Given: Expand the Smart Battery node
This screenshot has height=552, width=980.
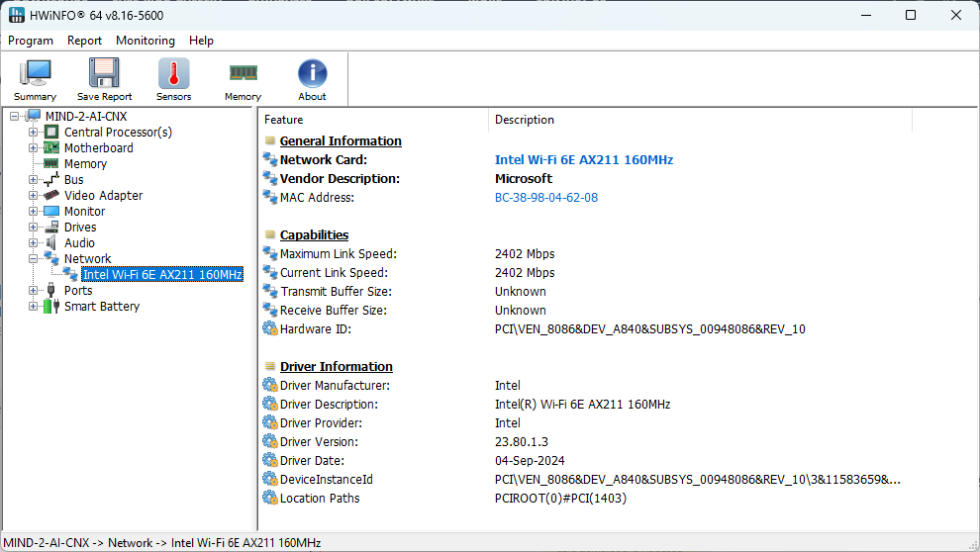Looking at the screenshot, I should [33, 306].
